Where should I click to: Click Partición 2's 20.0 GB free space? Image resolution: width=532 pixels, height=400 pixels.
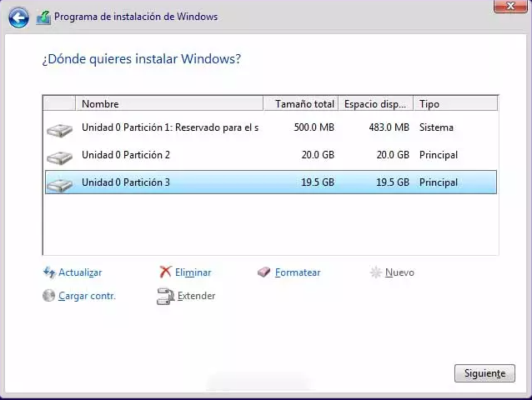pos(393,155)
